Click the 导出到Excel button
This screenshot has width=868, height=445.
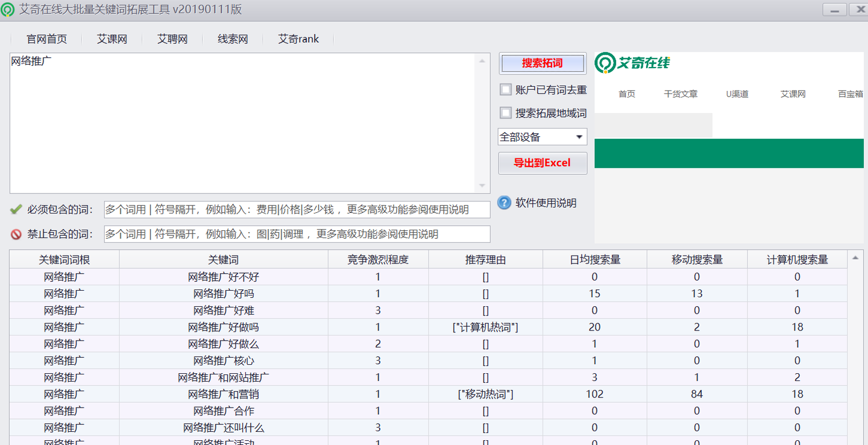pyautogui.click(x=542, y=163)
